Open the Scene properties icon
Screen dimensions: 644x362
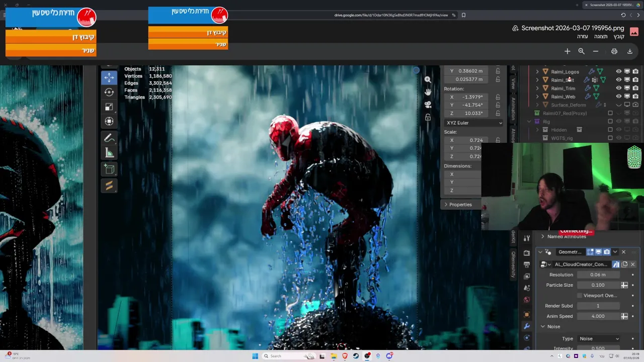pos(527,288)
